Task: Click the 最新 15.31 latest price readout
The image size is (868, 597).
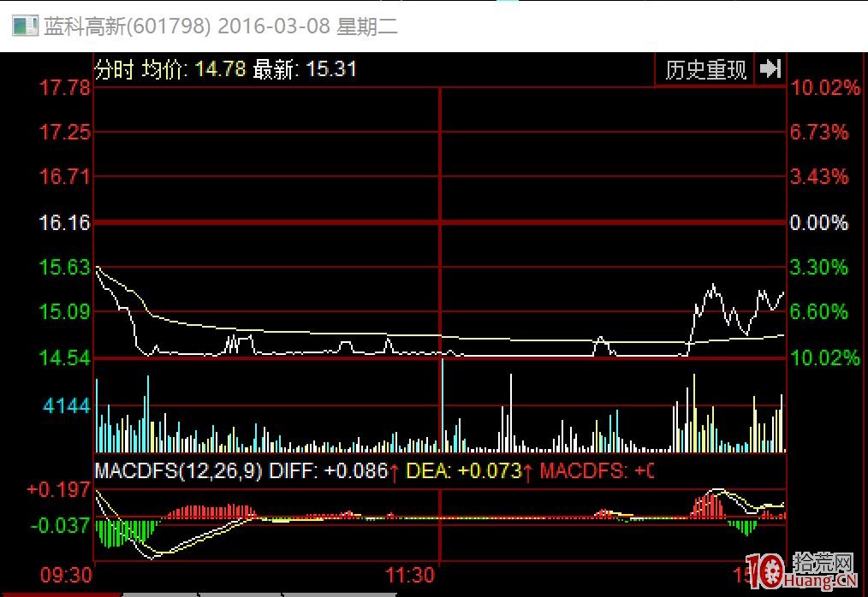Action: pos(304,69)
